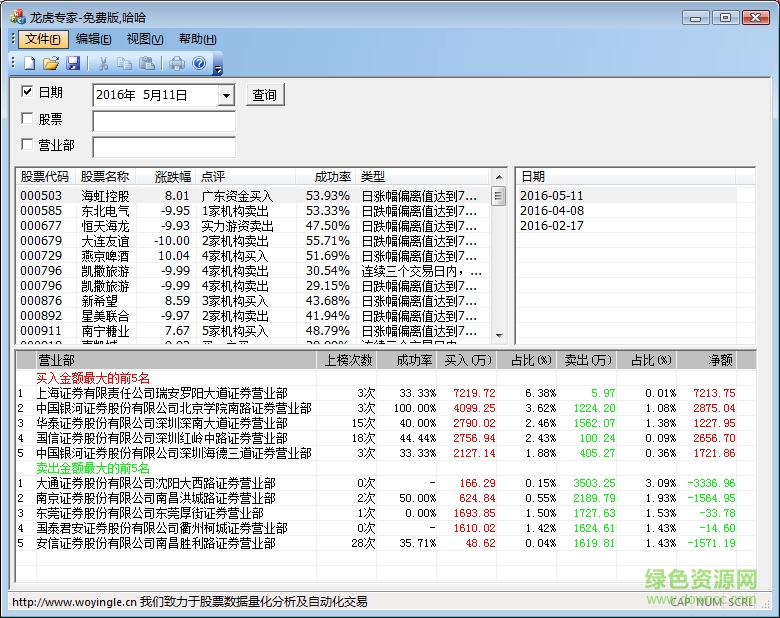Open the date picker dropdown arrow
Image resolution: width=780 pixels, height=618 pixels.
pos(226,96)
